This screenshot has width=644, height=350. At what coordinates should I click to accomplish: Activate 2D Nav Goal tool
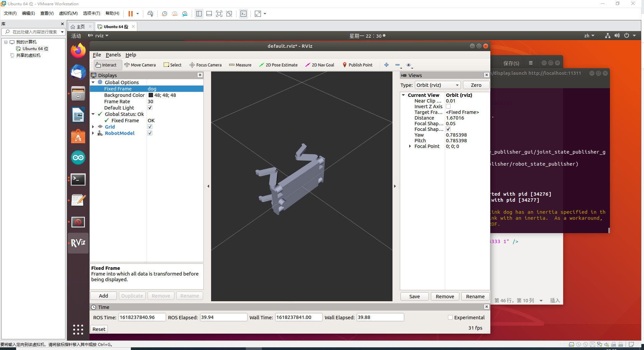pos(320,65)
